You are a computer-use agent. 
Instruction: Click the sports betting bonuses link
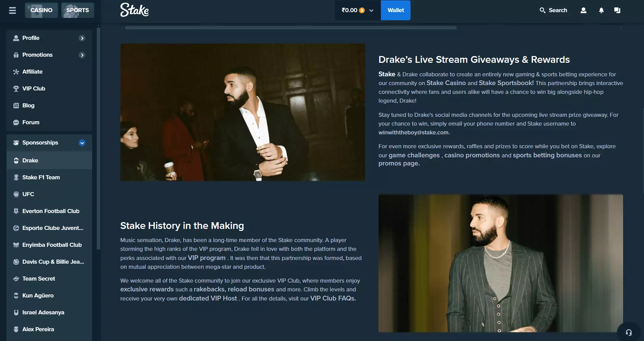547,155
